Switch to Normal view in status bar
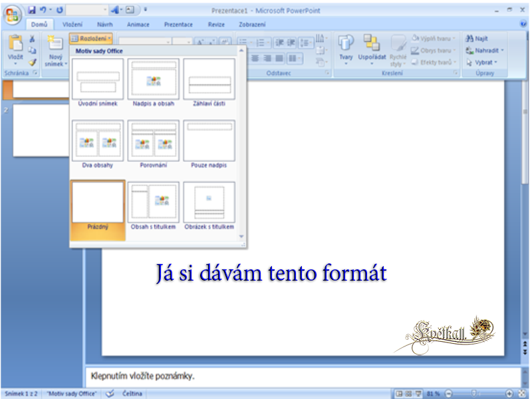Image resolution: width=532 pixels, height=399 pixels. [399, 394]
